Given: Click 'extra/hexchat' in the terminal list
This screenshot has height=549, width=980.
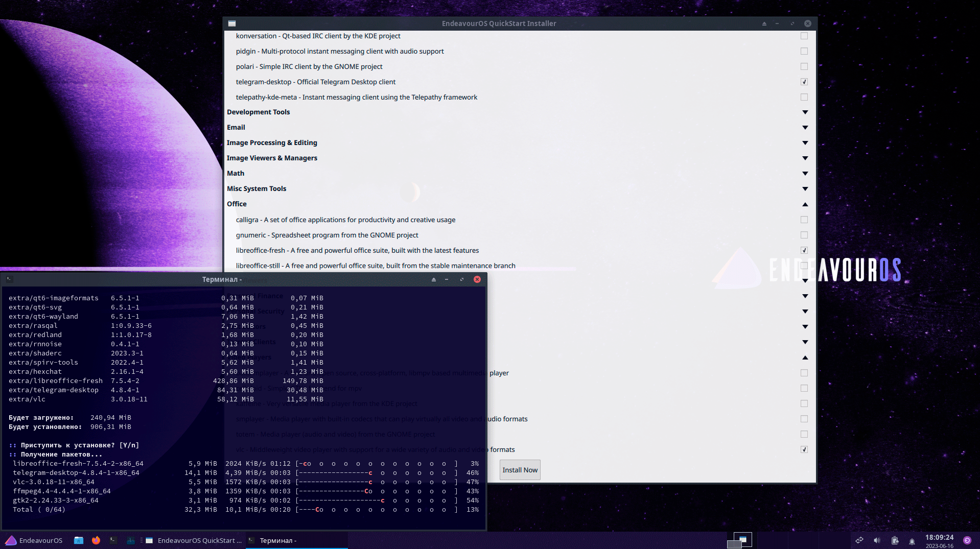Looking at the screenshot, I should point(35,372).
